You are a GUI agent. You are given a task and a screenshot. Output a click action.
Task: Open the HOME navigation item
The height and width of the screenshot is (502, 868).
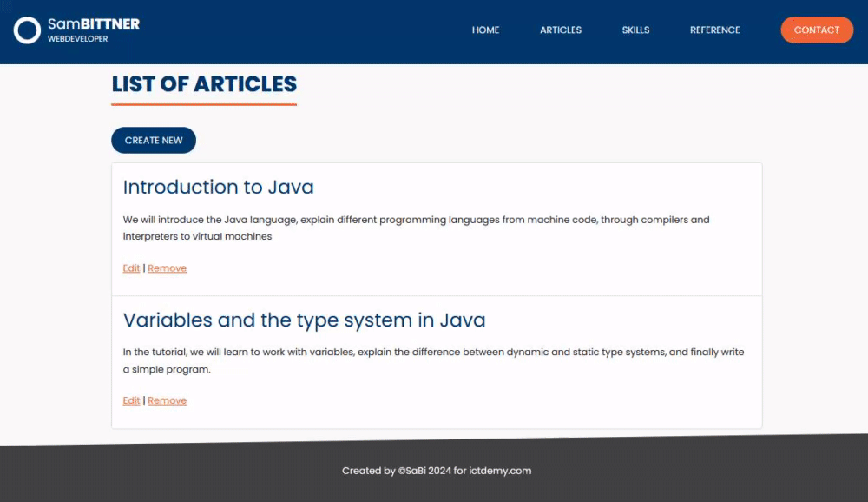[x=485, y=30]
